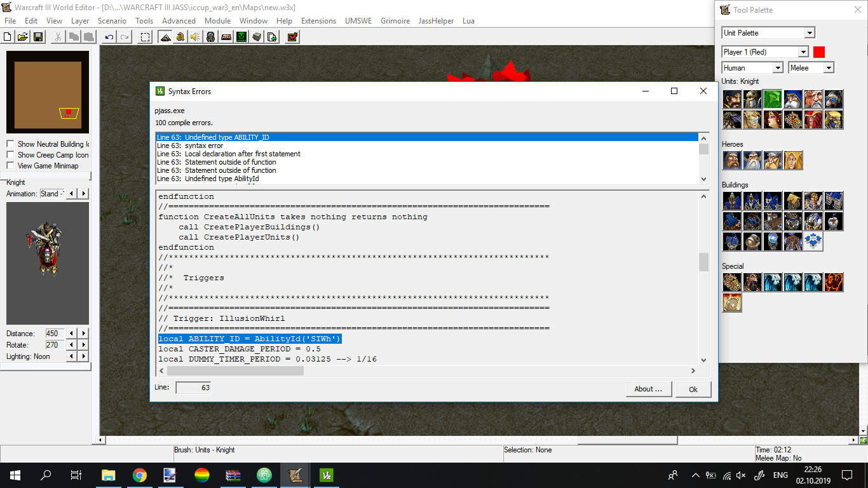Open the Import Manager icon
Viewport: 868px width, 488px height.
point(272,37)
